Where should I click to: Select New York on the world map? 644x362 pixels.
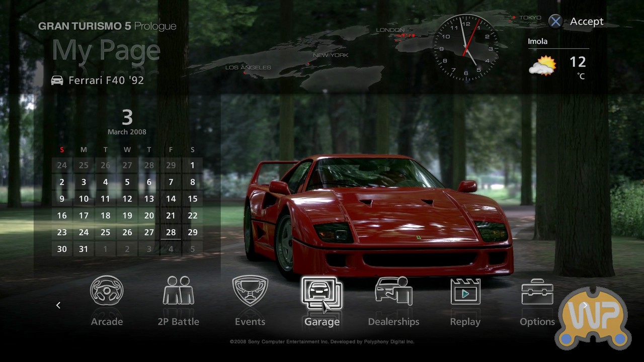(x=330, y=55)
